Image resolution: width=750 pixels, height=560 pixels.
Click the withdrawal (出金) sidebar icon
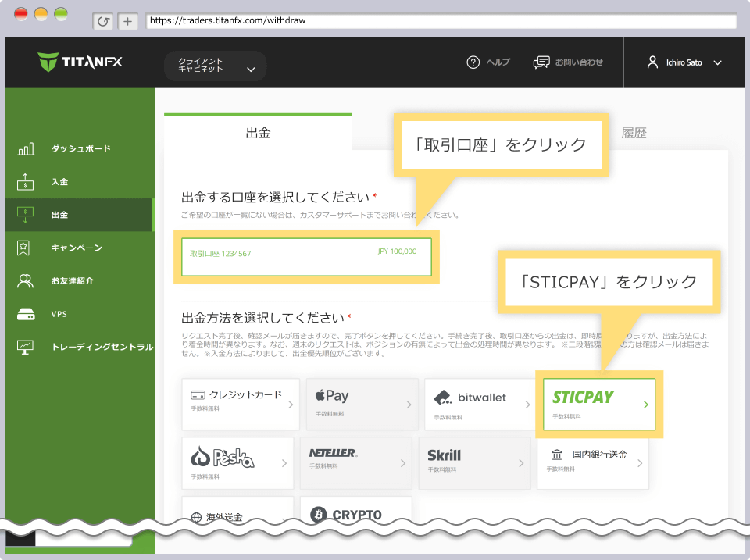coord(25,215)
